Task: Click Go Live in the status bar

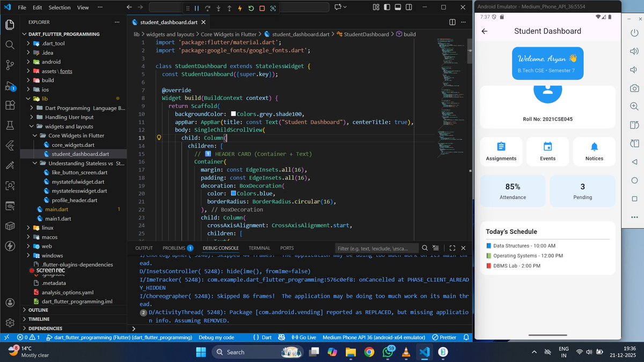Action: click(303, 337)
